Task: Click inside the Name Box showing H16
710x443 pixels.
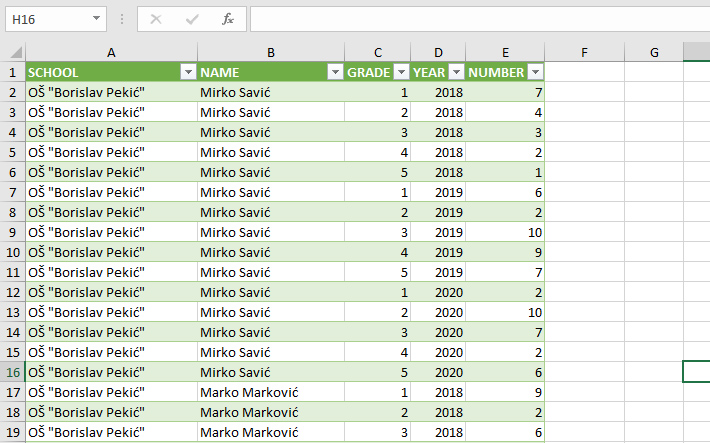Action: click(x=48, y=19)
